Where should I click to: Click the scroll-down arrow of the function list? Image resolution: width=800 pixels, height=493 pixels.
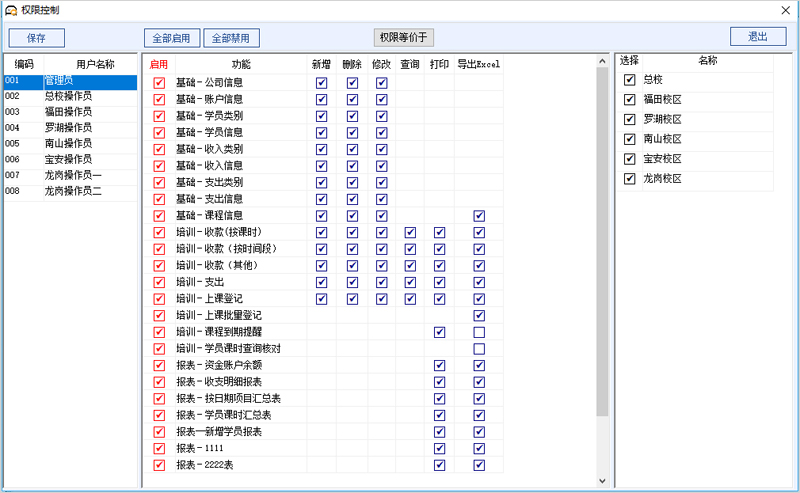point(601,481)
